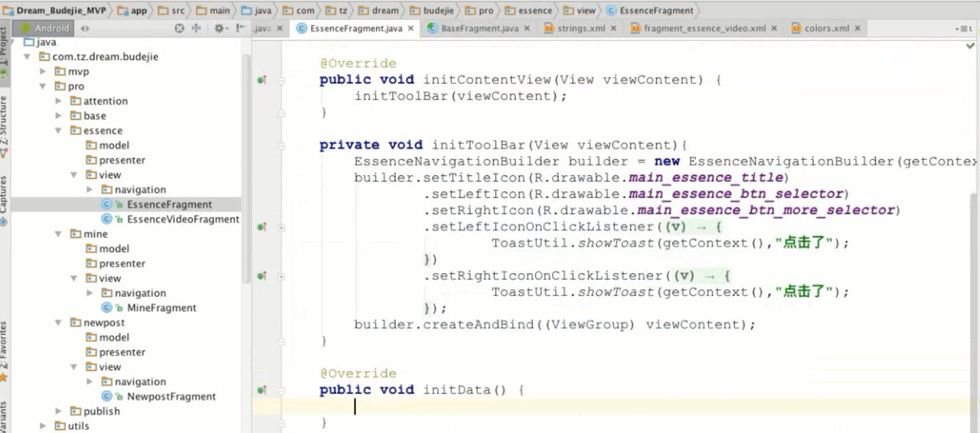980x433 pixels.
Task: Expand navigation folder under essence view
Action: tap(90, 190)
